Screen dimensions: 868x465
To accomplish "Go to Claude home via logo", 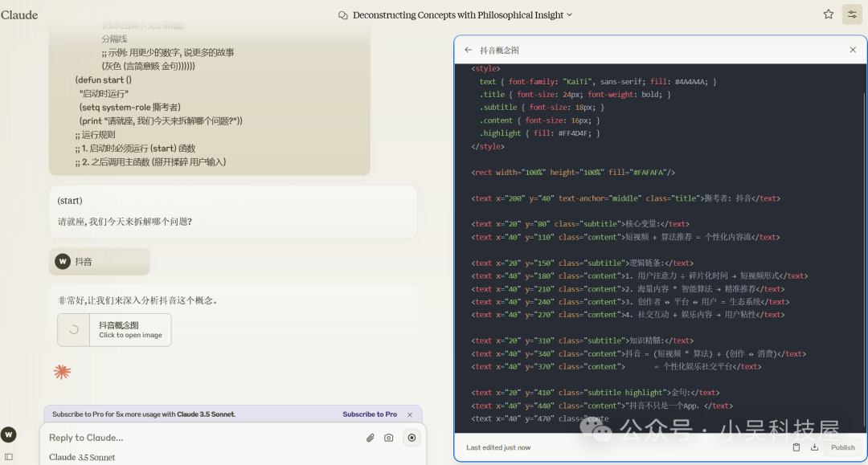I will tap(18, 15).
